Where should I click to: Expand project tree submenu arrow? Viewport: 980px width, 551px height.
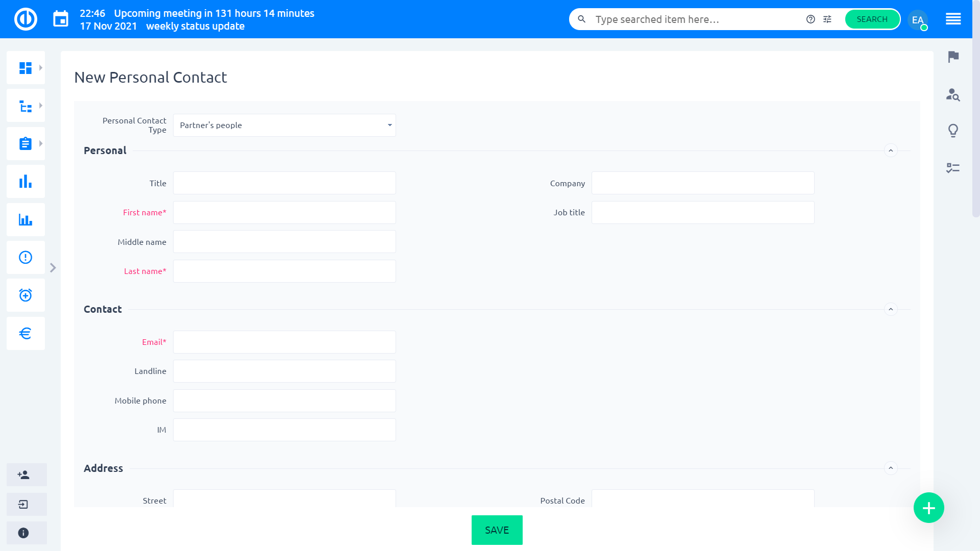point(41,106)
